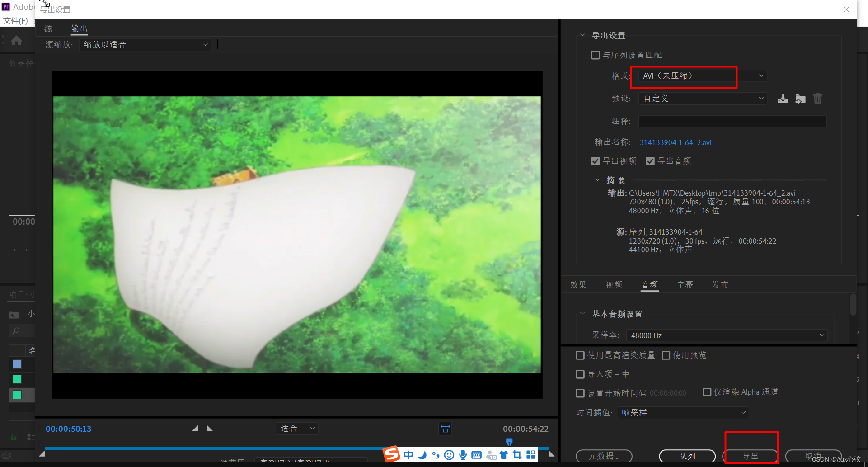Open the 文件(F) menu
Image resolution: width=868 pixels, height=467 pixels.
pyautogui.click(x=15, y=21)
